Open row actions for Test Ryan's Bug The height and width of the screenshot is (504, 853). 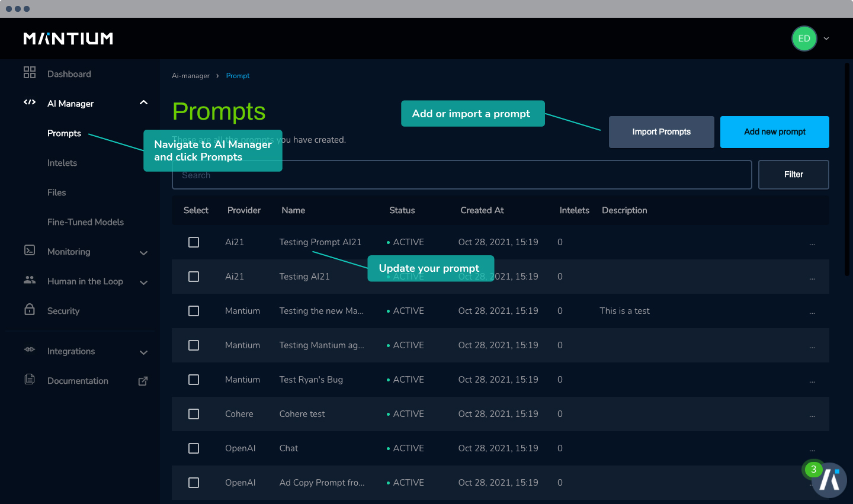tap(812, 381)
